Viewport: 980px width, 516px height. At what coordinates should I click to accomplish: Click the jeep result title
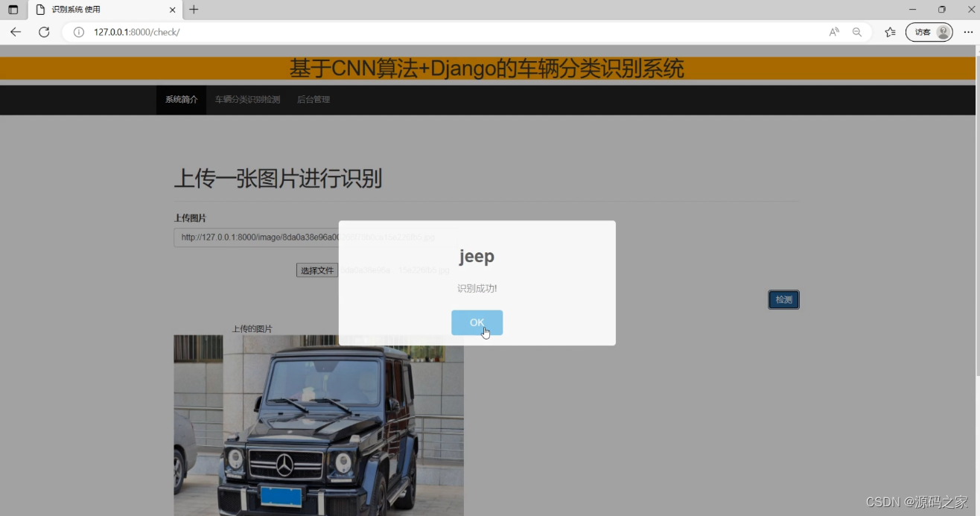pyautogui.click(x=477, y=256)
